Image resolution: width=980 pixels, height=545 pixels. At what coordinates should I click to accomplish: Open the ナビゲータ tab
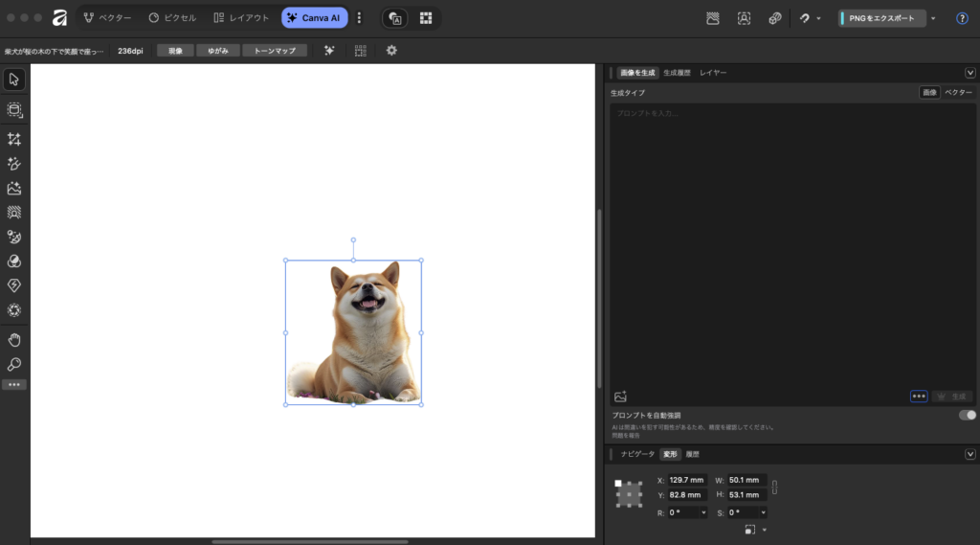click(x=637, y=454)
